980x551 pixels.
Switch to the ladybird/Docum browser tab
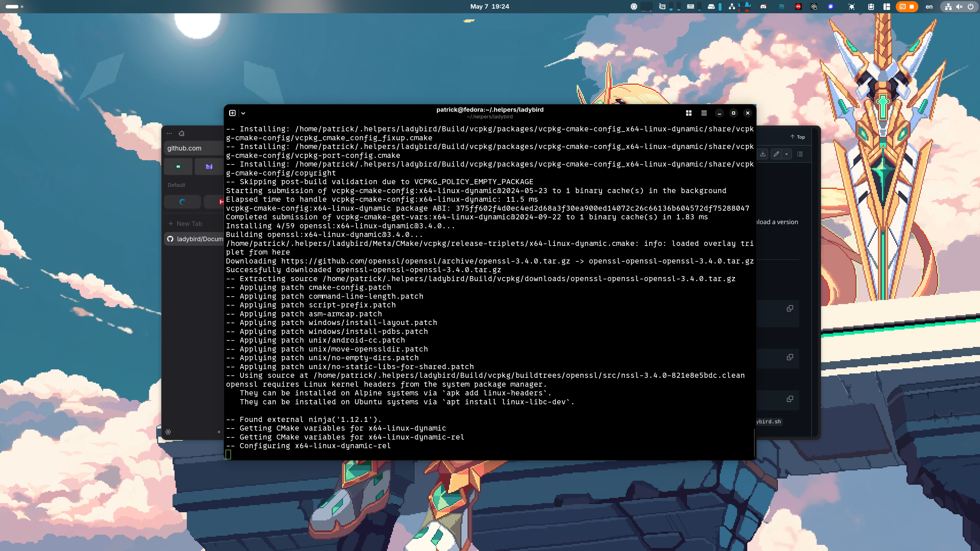click(195, 239)
